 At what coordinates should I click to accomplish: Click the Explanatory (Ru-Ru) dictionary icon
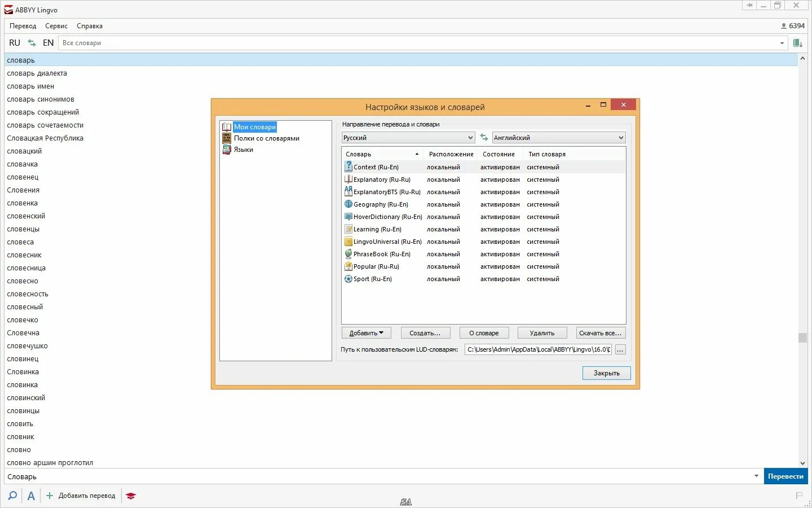coord(348,179)
